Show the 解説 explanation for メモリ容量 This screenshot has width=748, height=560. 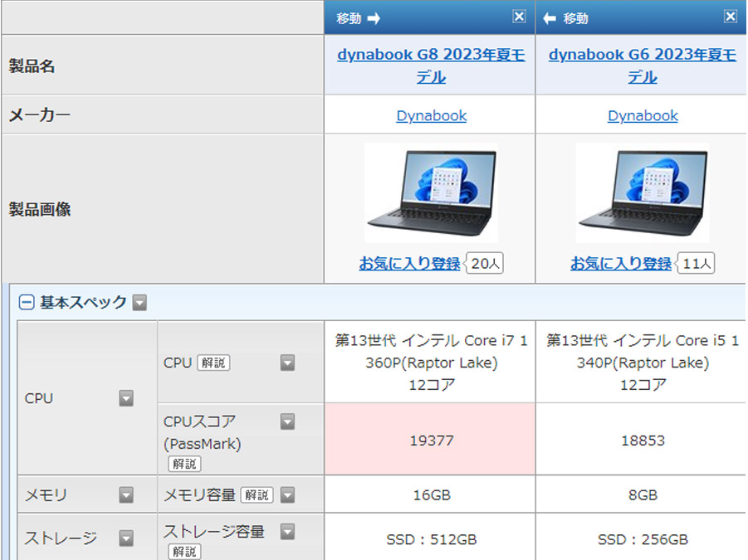coord(257,494)
